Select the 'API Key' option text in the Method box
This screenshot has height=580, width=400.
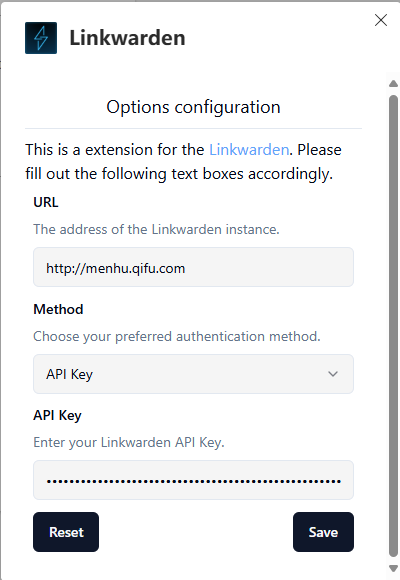tap(70, 374)
